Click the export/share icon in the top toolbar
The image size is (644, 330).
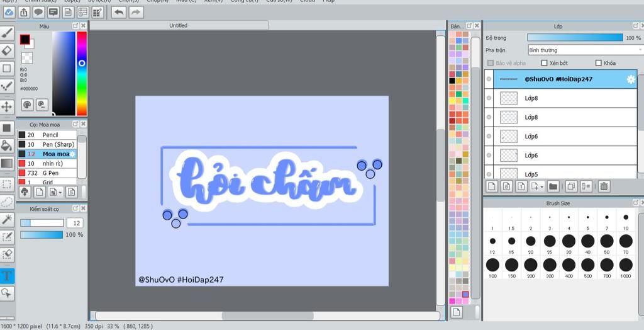pyautogui.click(x=25, y=13)
